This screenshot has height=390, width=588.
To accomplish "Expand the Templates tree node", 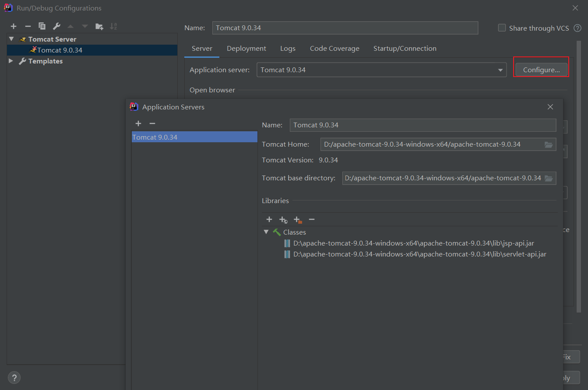I will coord(11,61).
